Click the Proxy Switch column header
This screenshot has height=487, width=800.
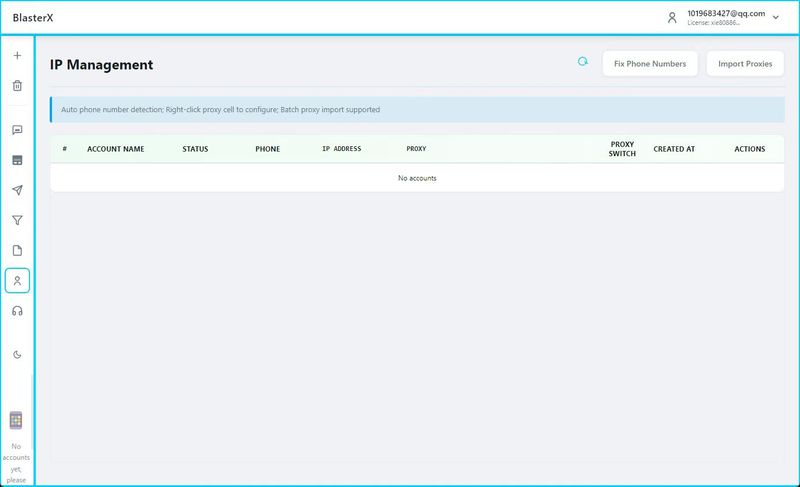click(x=622, y=149)
